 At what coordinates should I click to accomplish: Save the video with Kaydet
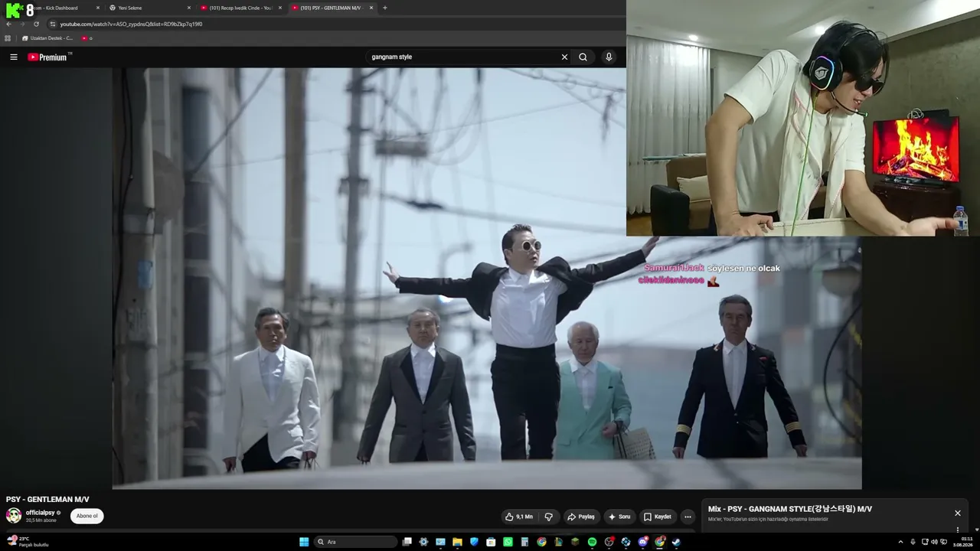657,517
